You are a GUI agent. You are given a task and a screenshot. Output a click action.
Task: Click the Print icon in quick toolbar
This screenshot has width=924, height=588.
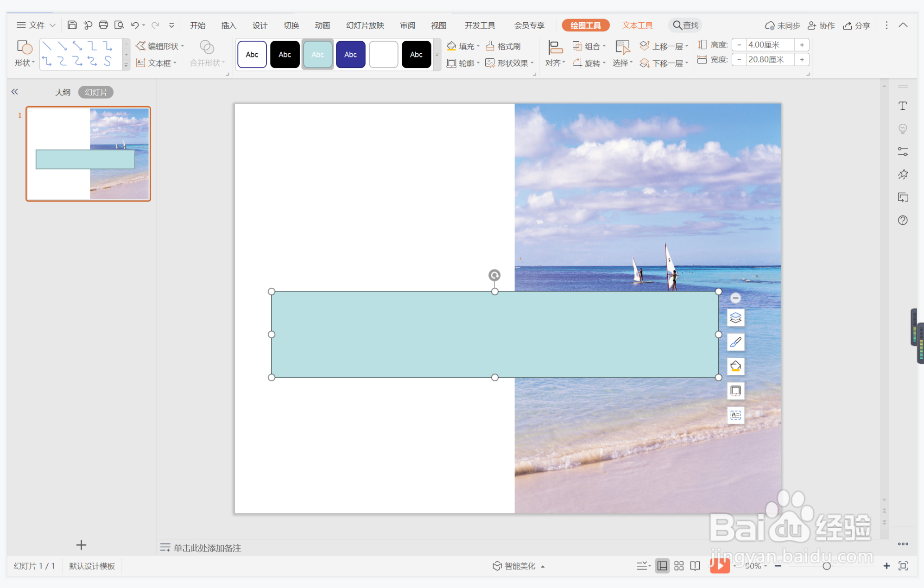click(x=103, y=25)
